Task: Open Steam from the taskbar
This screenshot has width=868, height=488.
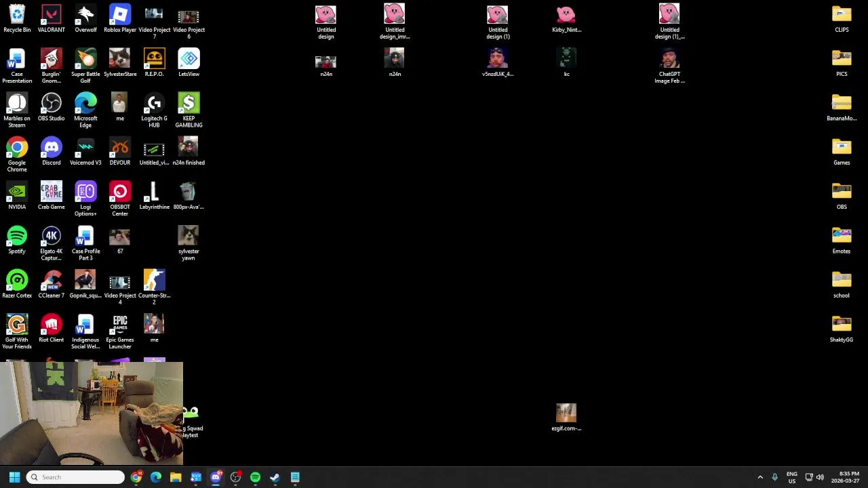Action: (275, 477)
